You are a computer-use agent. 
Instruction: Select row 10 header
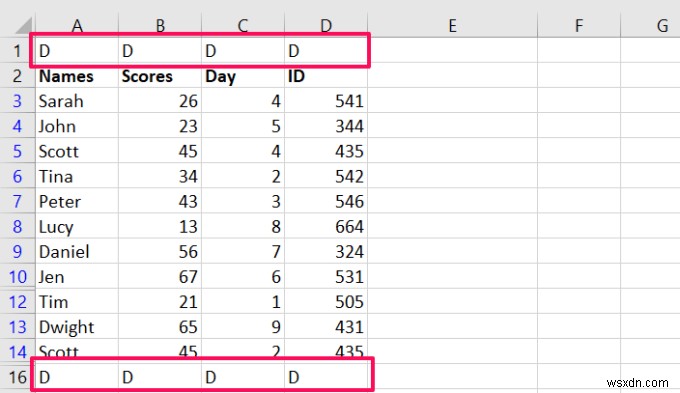17,277
